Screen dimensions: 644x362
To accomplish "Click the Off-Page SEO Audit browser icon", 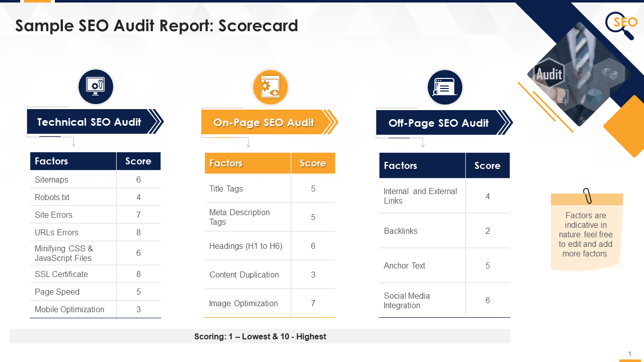I will click(x=445, y=87).
